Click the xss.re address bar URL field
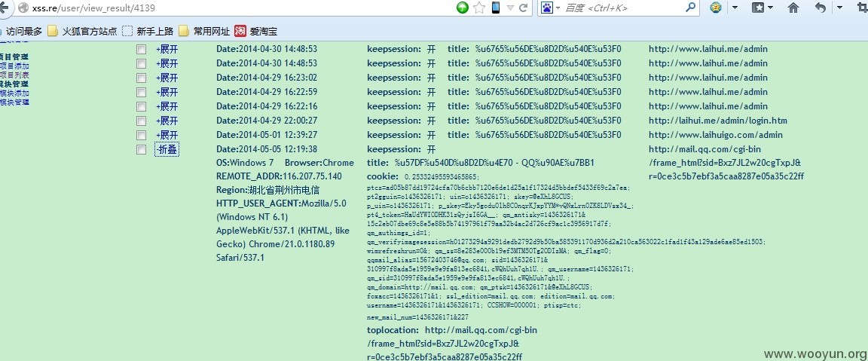The image size is (868, 361). (x=238, y=8)
